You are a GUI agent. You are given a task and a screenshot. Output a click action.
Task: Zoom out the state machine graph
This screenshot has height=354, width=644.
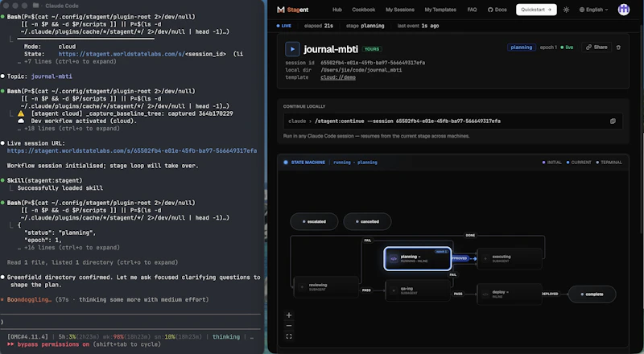point(289,326)
